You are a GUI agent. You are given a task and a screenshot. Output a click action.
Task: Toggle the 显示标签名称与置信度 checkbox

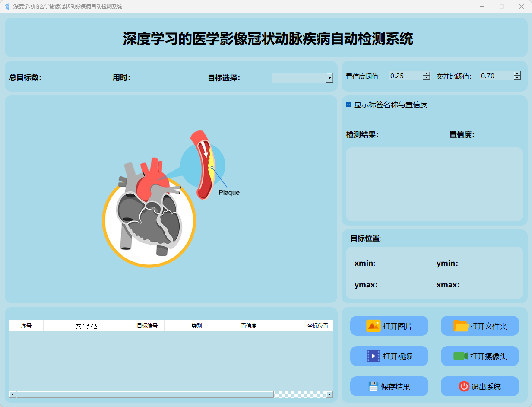[x=349, y=105]
